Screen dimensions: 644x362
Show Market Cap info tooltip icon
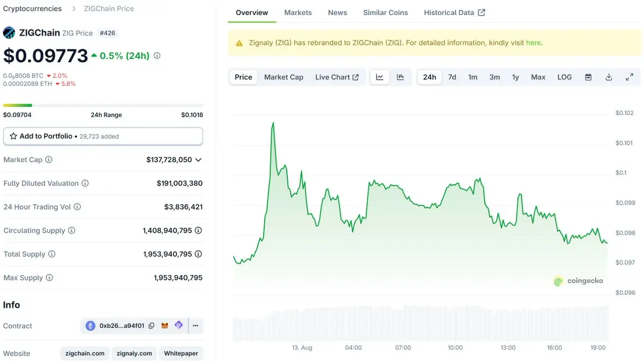tap(49, 160)
